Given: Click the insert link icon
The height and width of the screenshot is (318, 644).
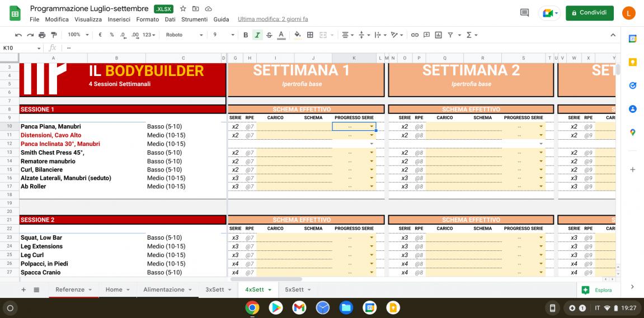Looking at the screenshot, I should pos(416,35).
